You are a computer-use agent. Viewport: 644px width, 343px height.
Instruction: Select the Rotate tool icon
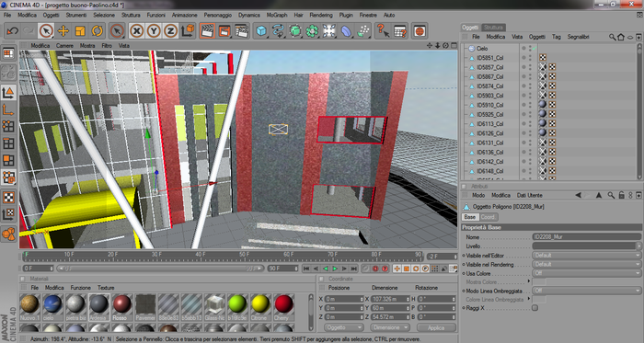98,30
